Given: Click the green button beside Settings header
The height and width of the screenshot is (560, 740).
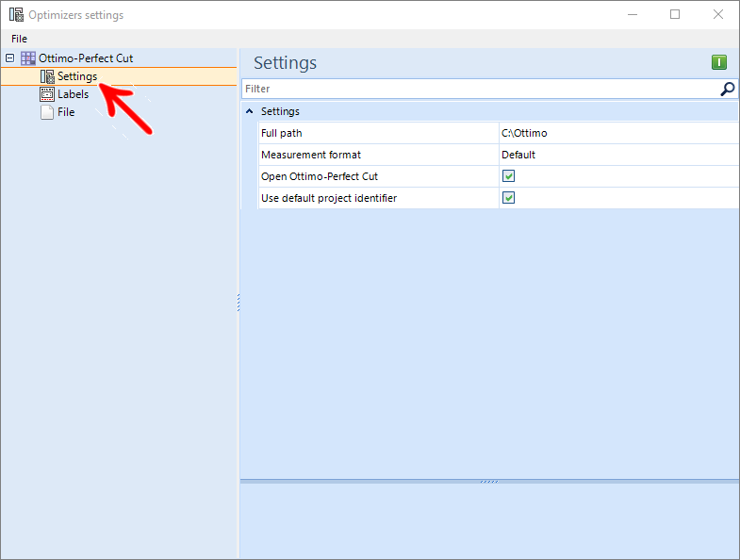Looking at the screenshot, I should coord(718,62).
